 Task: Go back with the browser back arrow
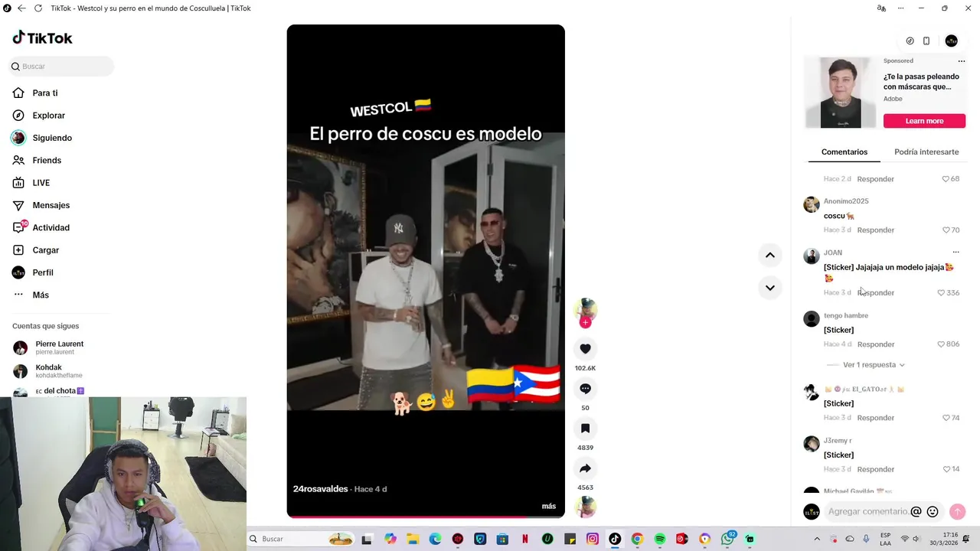(21, 8)
